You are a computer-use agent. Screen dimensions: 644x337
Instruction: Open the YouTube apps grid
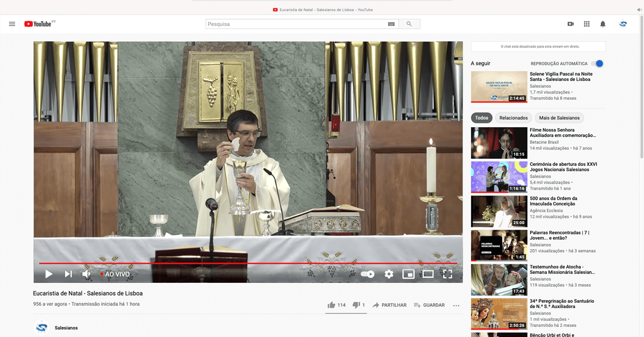587,24
